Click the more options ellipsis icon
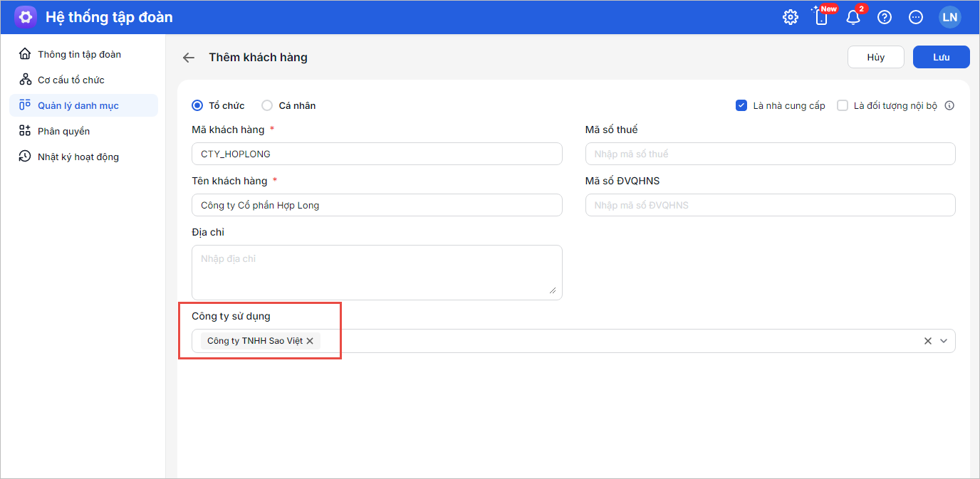This screenshot has width=980, height=479. 916,18
